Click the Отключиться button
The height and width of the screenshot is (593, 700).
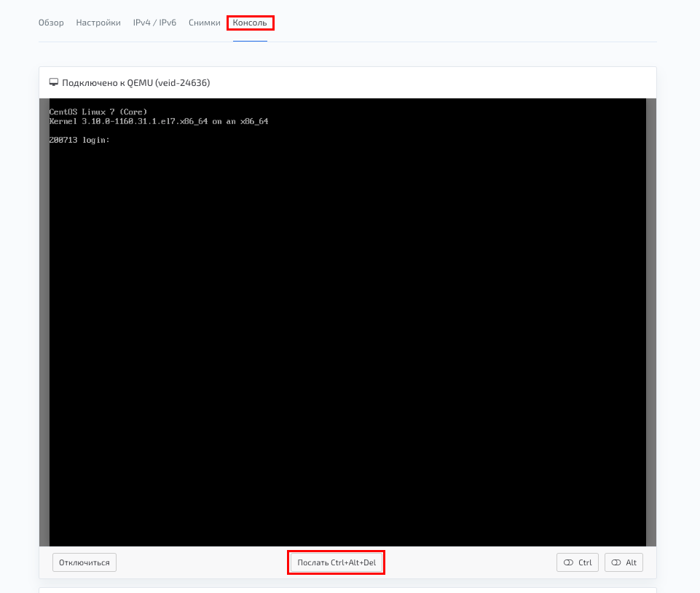84,562
